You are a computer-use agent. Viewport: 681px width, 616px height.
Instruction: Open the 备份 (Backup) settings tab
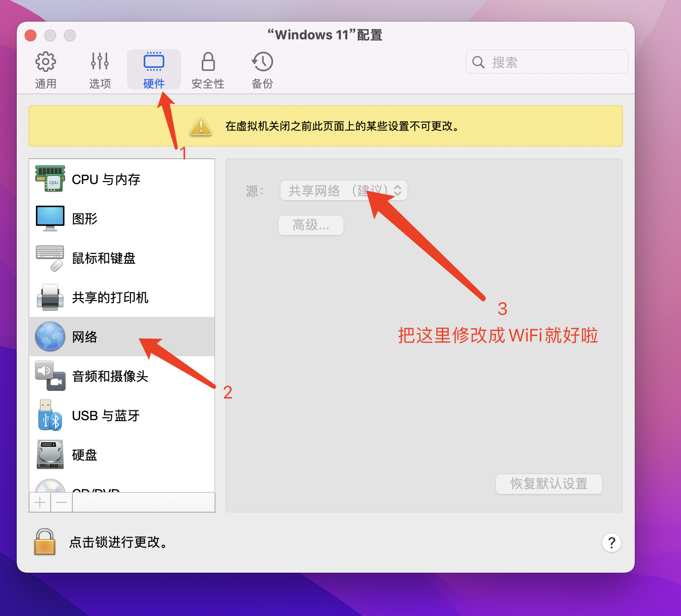pos(262,69)
